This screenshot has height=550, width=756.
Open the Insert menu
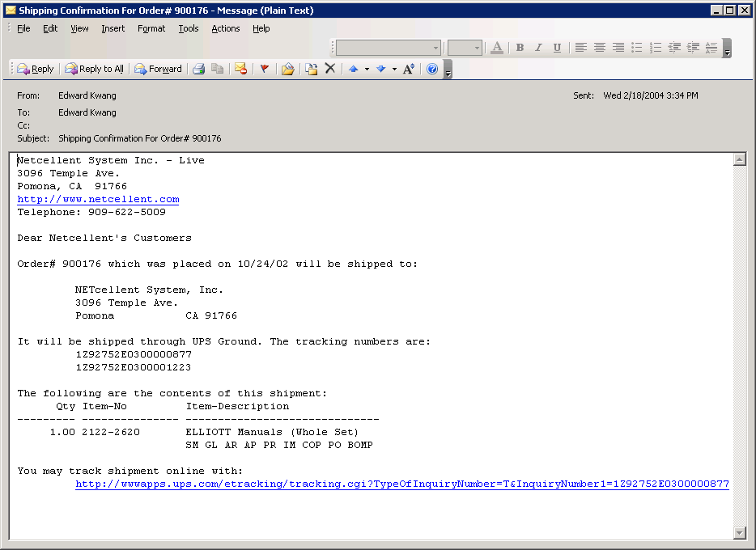coord(113,28)
